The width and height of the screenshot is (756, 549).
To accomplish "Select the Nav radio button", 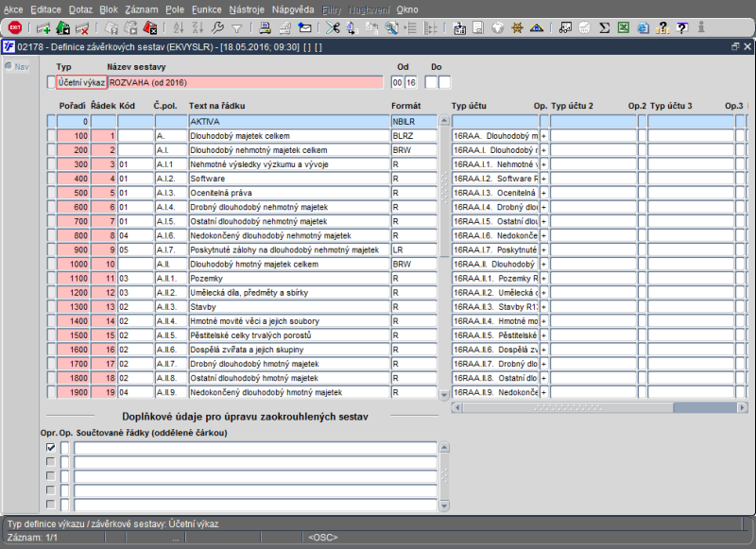I will pyautogui.click(x=9, y=66).
